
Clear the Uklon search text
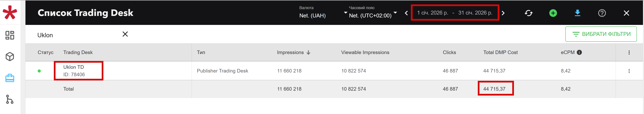point(125,34)
